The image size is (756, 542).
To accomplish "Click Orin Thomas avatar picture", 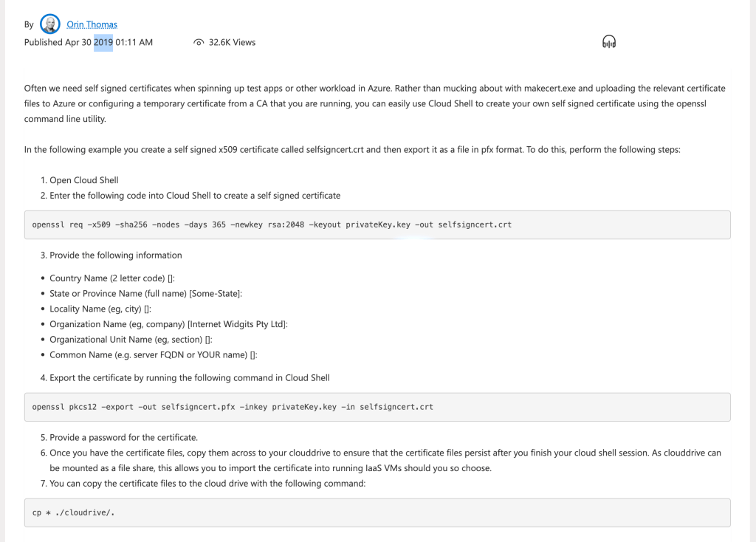I will click(x=50, y=24).
